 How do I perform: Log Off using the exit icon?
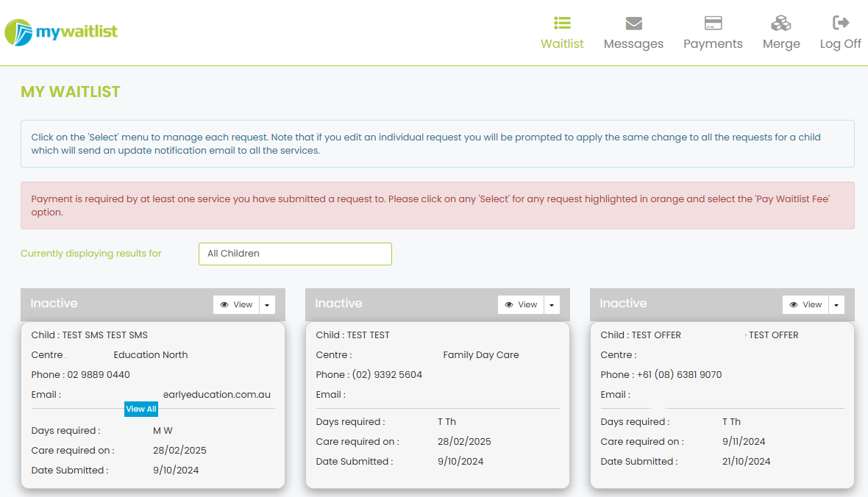pyautogui.click(x=839, y=23)
